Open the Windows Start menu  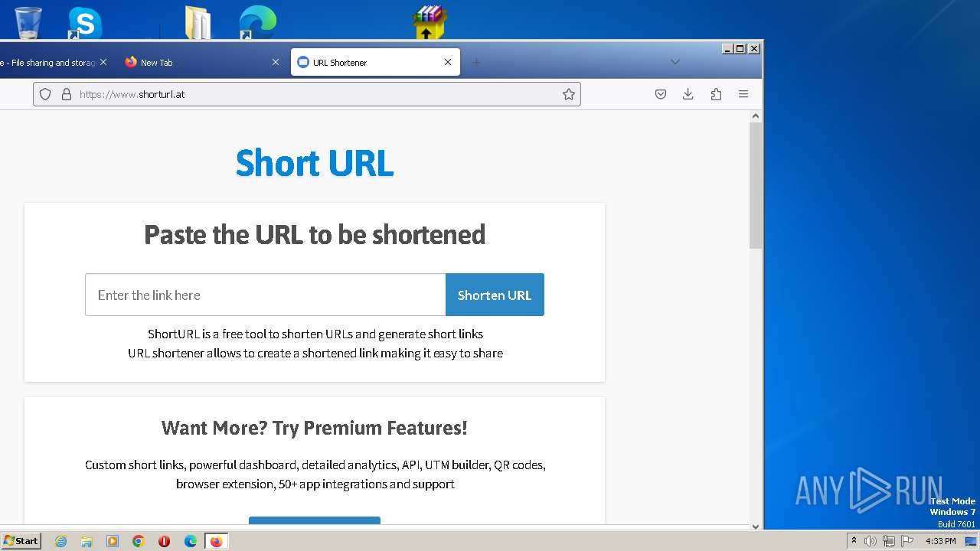[21, 541]
